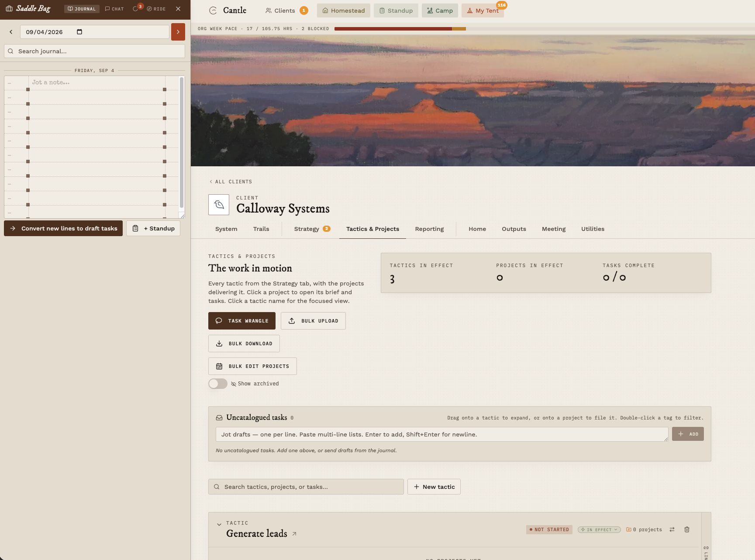The height and width of the screenshot is (560, 755).
Task: Open My Tent
Action: 483,10
